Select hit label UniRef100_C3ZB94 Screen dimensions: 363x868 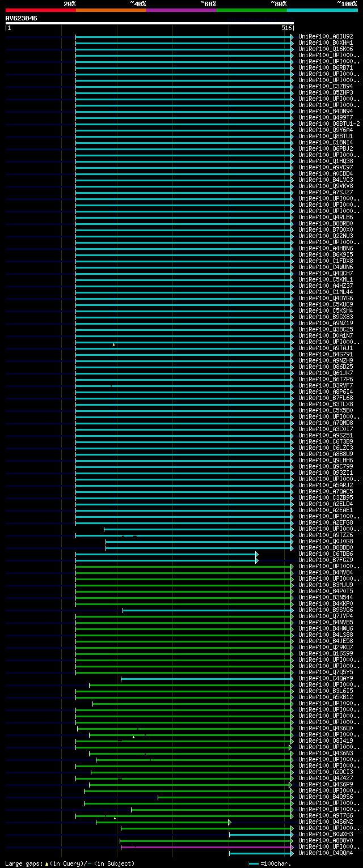326,86
